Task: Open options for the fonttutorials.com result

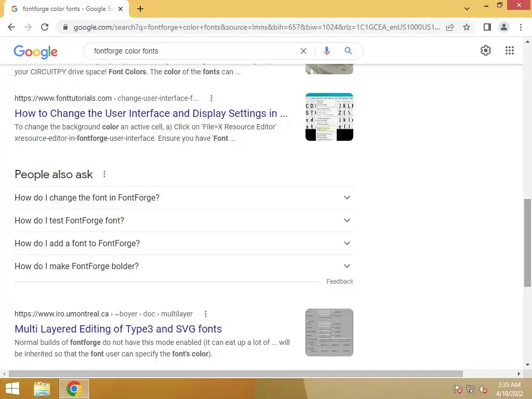Action: pos(211,98)
